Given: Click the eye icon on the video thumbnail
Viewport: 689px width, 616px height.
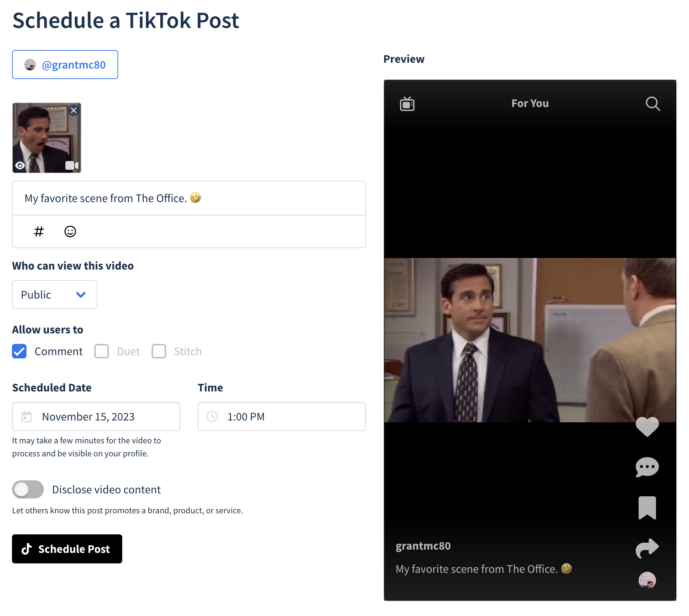Looking at the screenshot, I should point(20,165).
